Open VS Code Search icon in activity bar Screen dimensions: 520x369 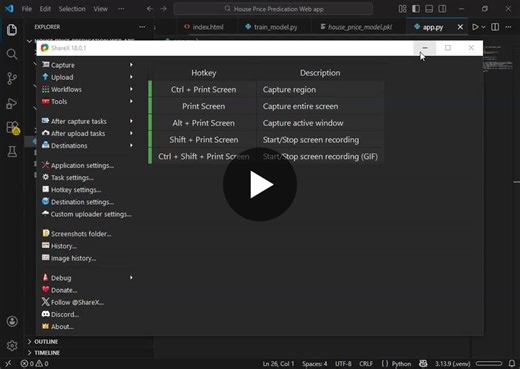point(12,54)
